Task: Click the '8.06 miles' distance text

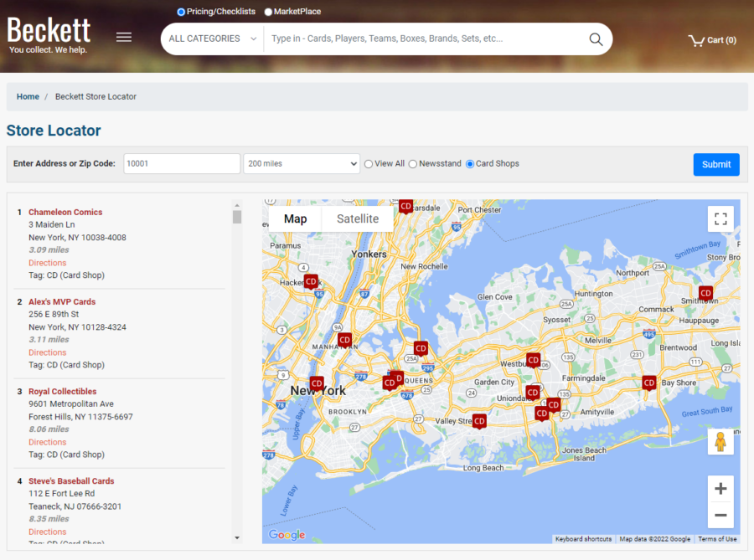Action: click(49, 429)
